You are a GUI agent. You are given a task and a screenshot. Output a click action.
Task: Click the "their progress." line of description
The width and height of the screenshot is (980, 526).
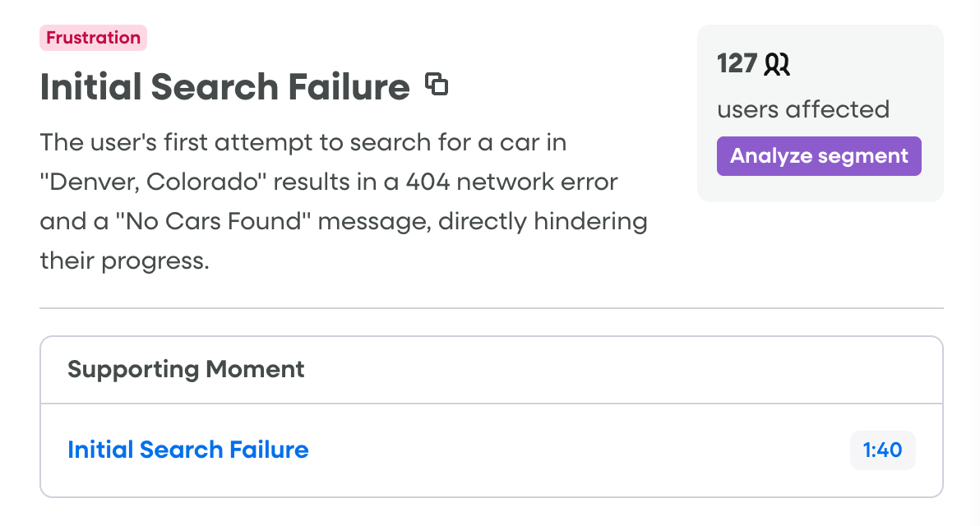click(124, 261)
